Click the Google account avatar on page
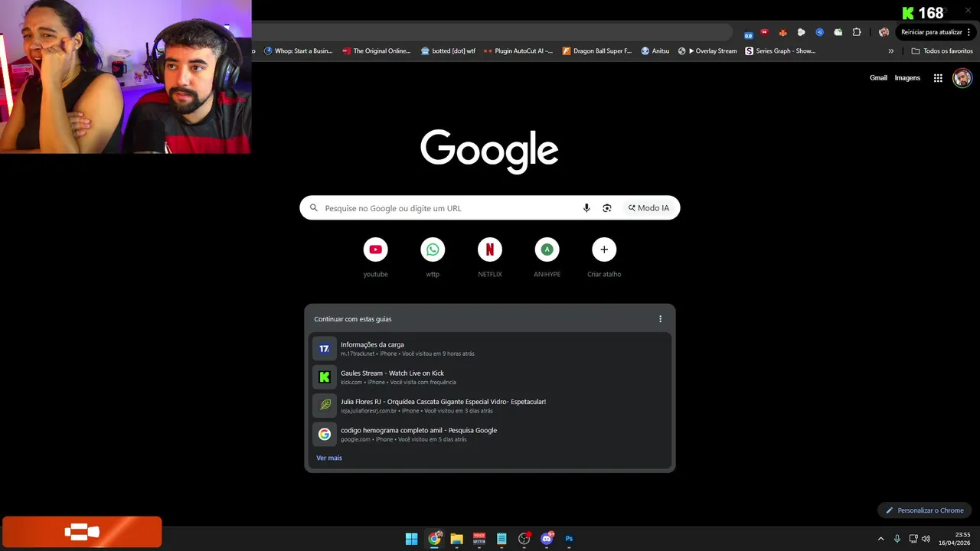Viewport: 980px width, 551px height. [x=962, y=78]
